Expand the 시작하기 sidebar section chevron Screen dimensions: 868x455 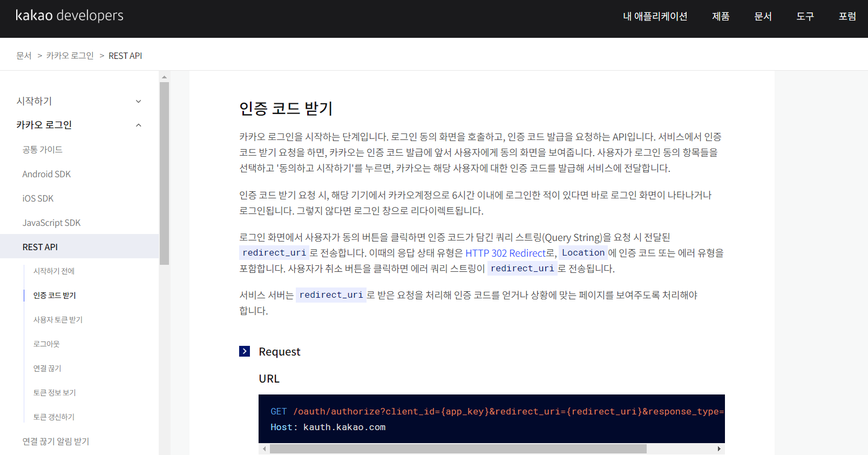point(138,101)
